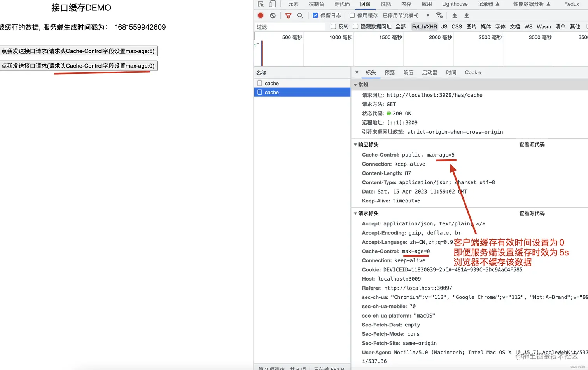This screenshot has width=588, height=370.
Task: Click the request URL http://localhost:3009/has/cache
Action: click(434, 95)
